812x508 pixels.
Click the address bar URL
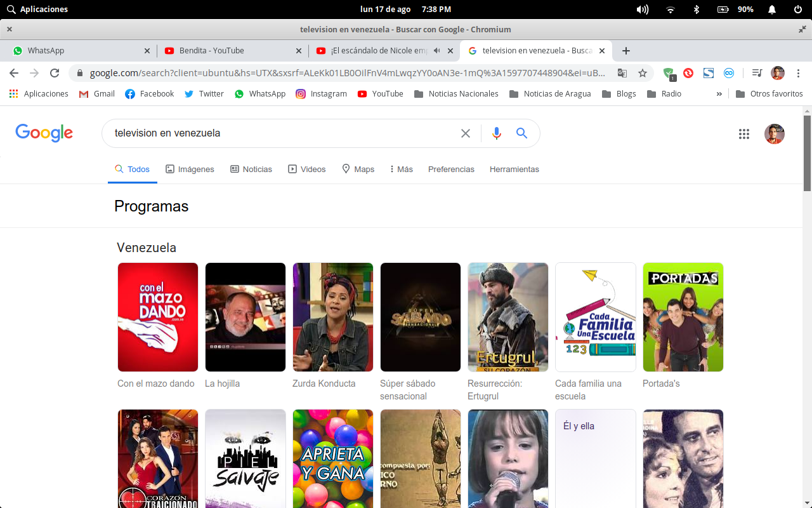(347, 73)
